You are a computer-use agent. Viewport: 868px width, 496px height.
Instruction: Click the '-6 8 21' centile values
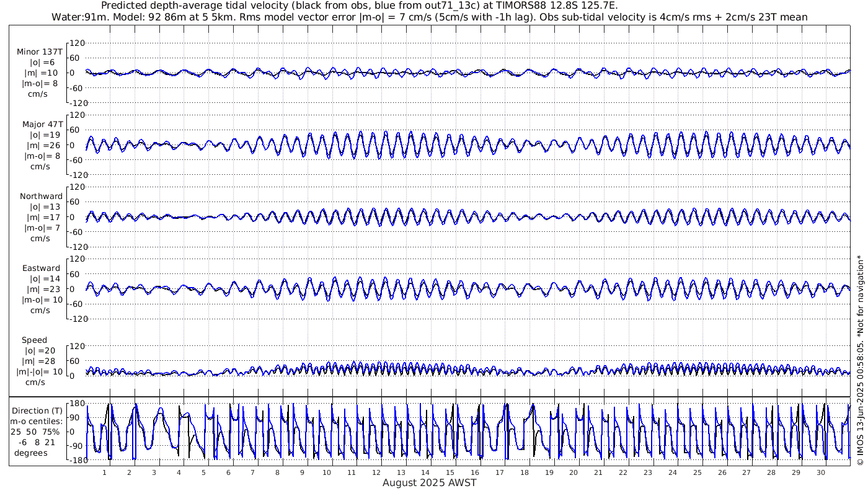(x=35, y=442)
